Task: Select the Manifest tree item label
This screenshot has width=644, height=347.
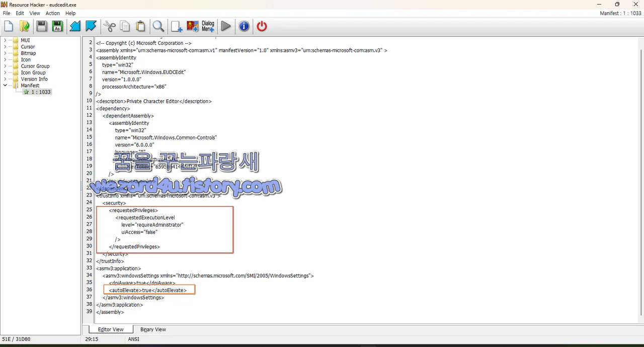Action: [30, 86]
